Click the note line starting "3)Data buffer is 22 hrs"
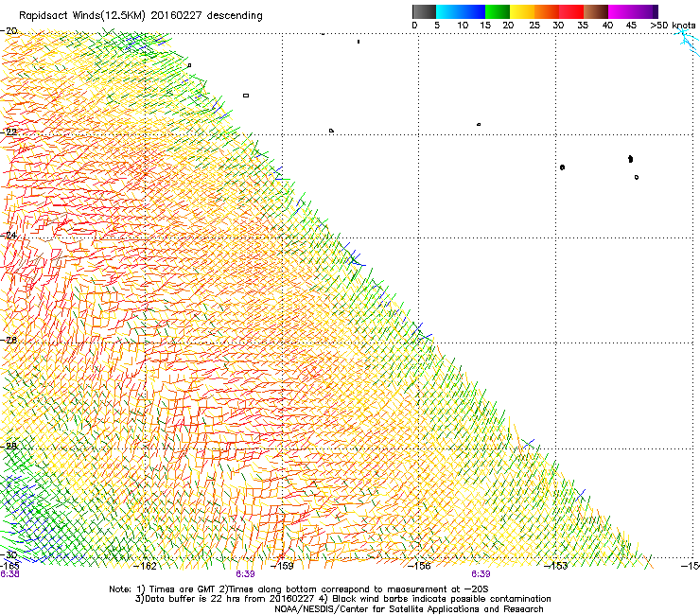700x615 pixels. pos(342,599)
